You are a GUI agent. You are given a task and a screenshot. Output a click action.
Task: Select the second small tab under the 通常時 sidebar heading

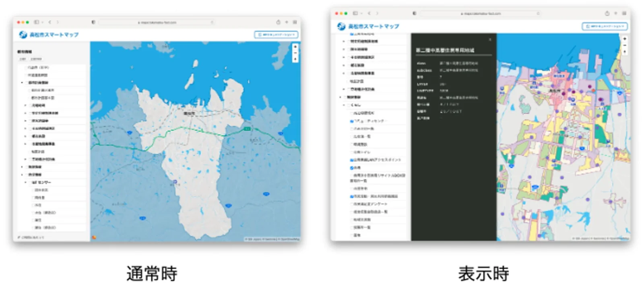pos(36,59)
